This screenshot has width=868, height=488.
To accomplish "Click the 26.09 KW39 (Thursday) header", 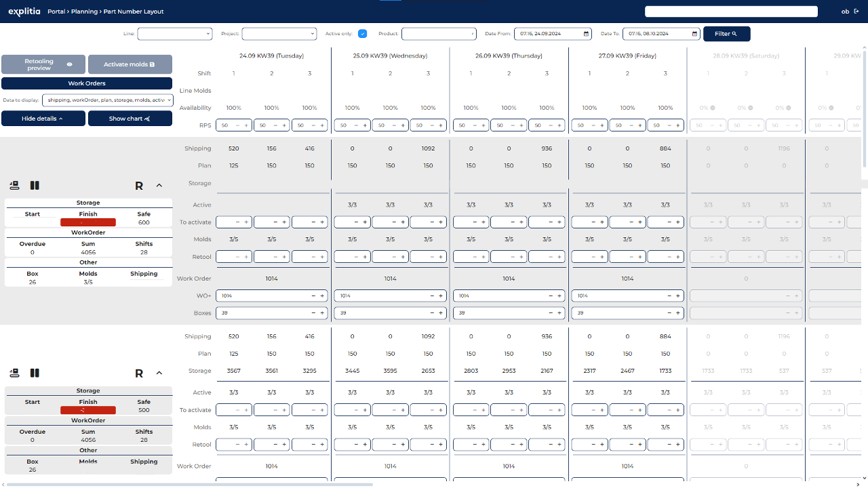I will tap(509, 56).
